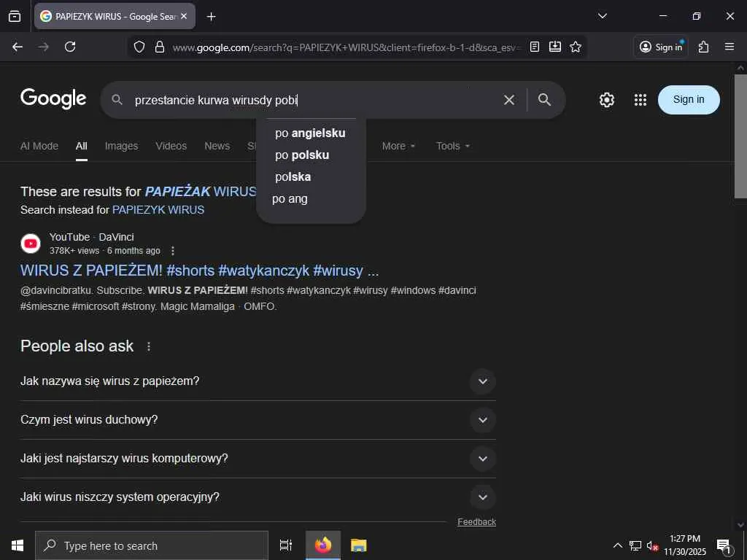
Task: Choose suggestion "po polsku"
Action: click(311, 155)
